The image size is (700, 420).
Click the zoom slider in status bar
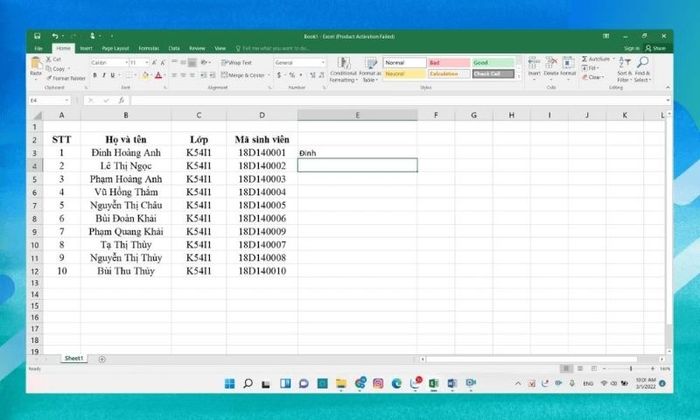click(x=630, y=369)
